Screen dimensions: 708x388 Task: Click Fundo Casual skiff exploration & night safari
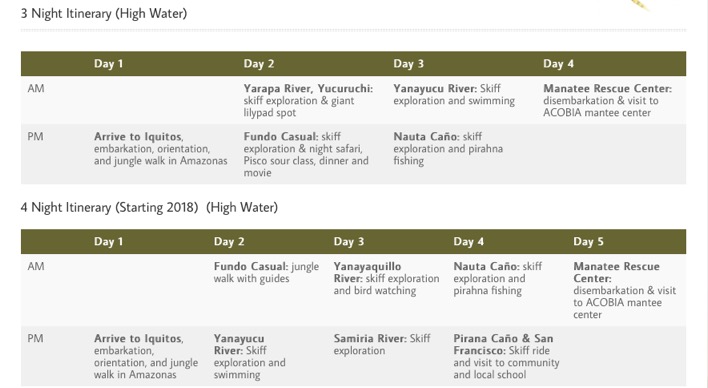[306, 154]
